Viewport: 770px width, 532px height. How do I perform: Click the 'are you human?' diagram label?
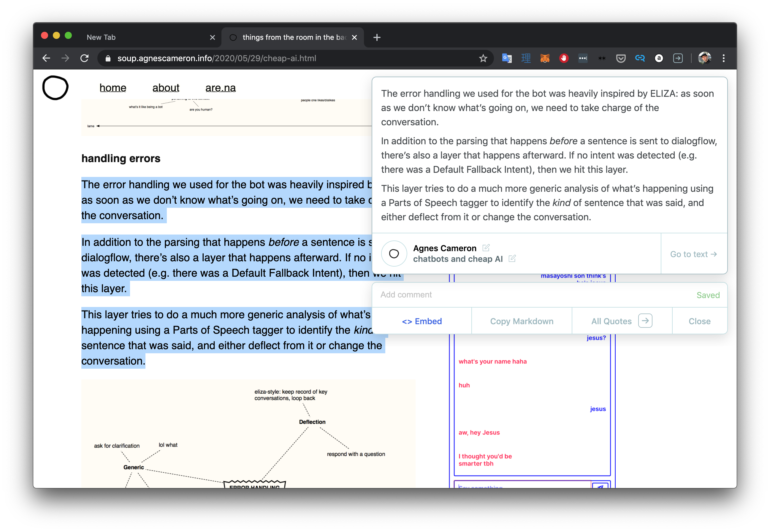[201, 110]
